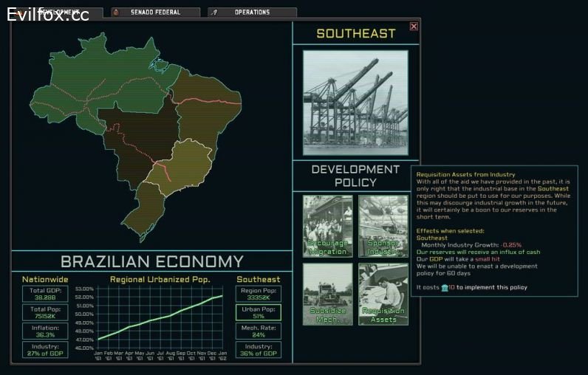Choose the Subsidize Mech. policy
Screen dimensions: 588x375
(x=327, y=294)
